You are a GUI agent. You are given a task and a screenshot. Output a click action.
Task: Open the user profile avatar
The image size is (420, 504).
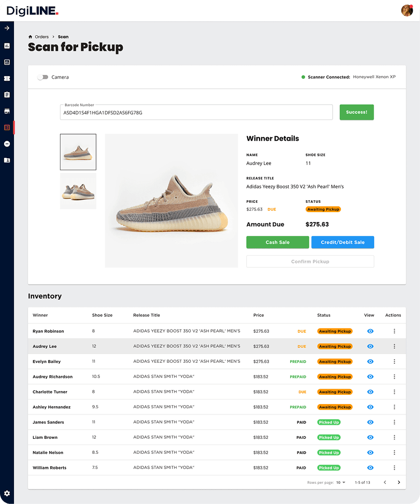coord(407,10)
